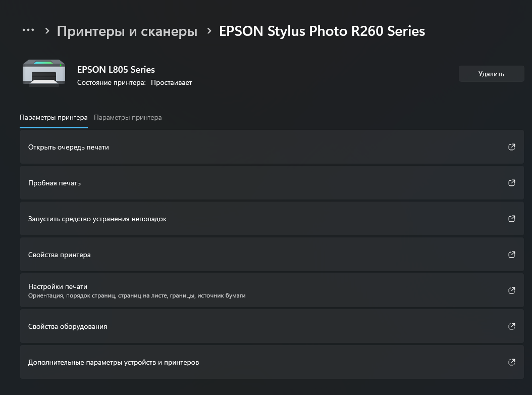The image size is (532, 395).
Task: Click the external-link icon beside Пробная печать
Action: [x=512, y=183]
